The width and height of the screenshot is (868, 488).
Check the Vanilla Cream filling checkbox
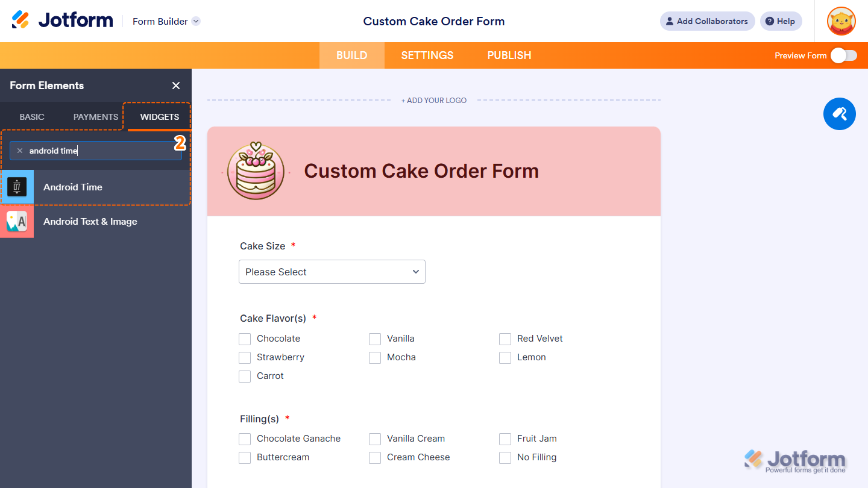tap(375, 439)
